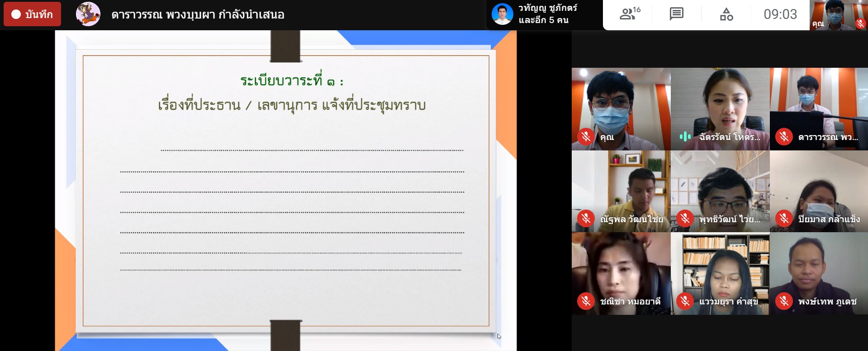868x351 pixels.
Task: Click the muted mic icon on พงษ์เทพ's tile
Action: [784, 301]
